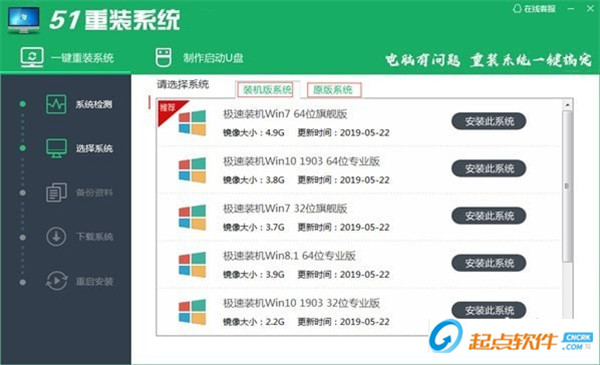
Task: Click 镜像大小：2.2G text
Action: click(x=254, y=322)
